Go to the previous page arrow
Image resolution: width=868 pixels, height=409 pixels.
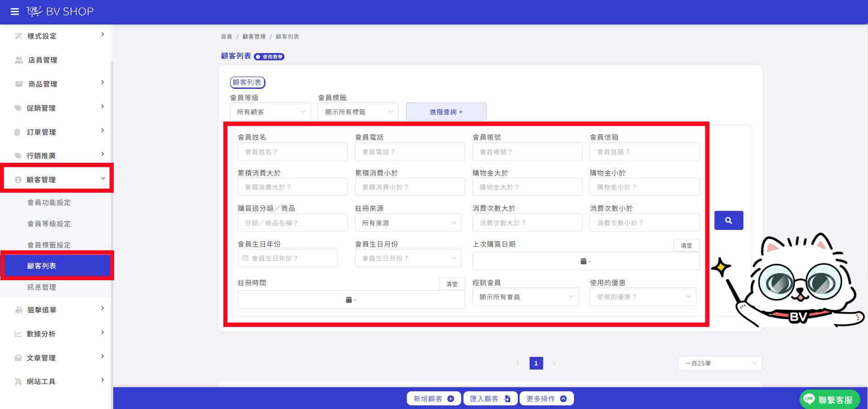click(x=518, y=363)
